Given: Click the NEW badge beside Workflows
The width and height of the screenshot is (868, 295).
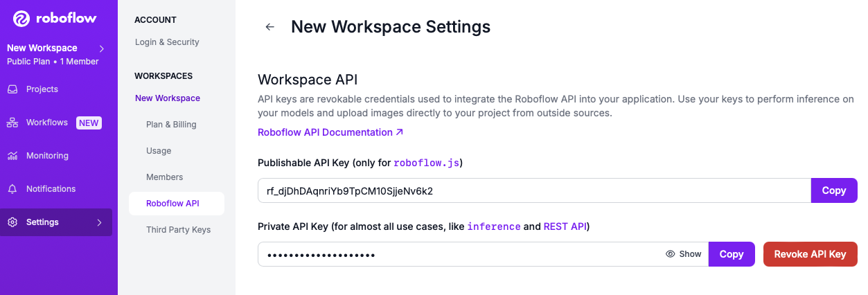Looking at the screenshot, I should tap(89, 123).
